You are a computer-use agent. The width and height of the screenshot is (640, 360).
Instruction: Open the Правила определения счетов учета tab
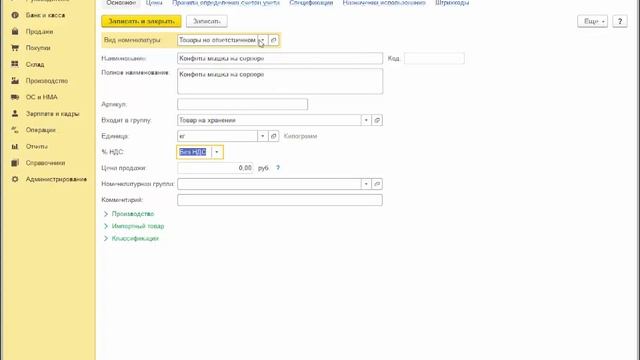(226, 3)
